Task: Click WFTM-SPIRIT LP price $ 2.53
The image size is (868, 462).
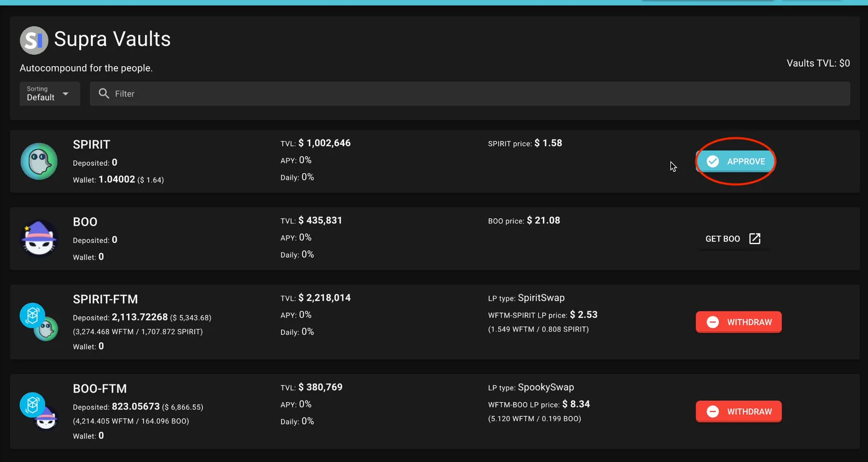Action: 542,315
